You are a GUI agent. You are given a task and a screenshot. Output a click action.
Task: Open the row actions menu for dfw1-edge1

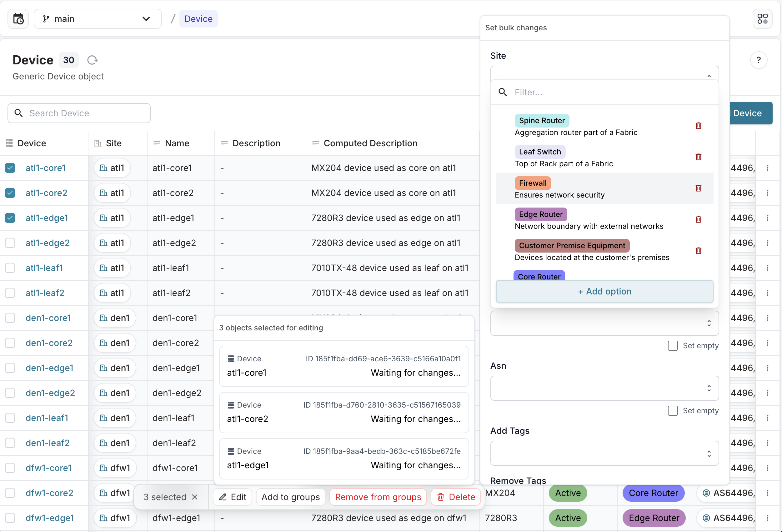click(x=768, y=518)
